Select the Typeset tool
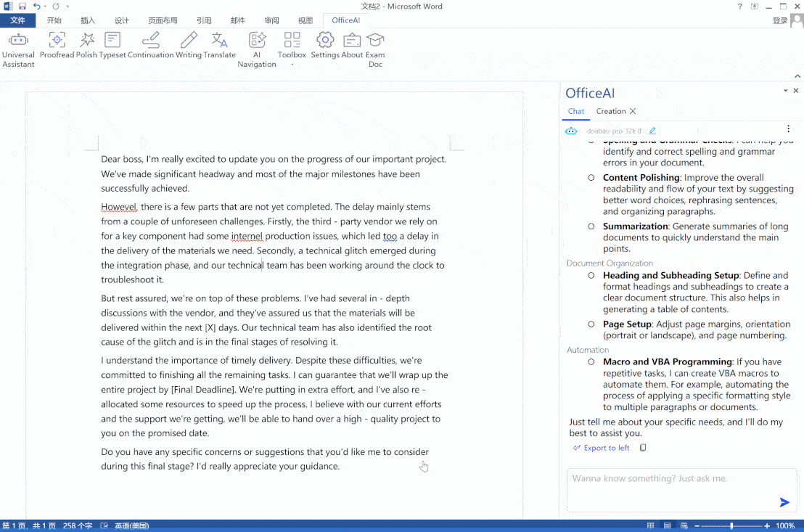804x532 pixels. click(x=112, y=45)
